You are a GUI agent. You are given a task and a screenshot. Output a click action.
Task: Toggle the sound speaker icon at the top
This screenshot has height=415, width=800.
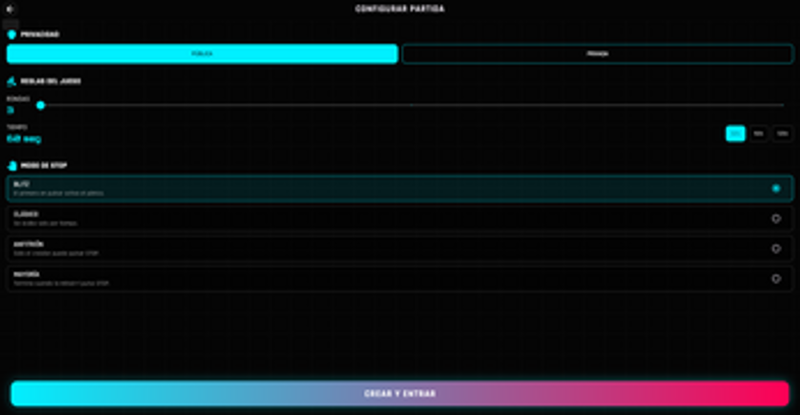pos(10,9)
